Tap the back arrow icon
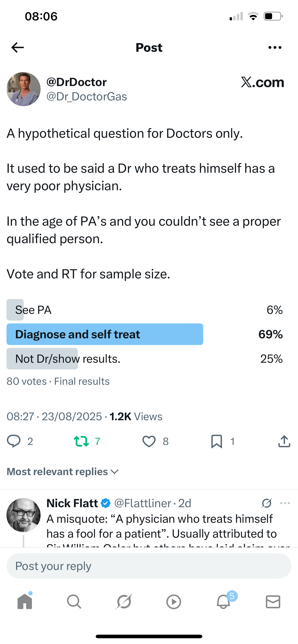Image resolution: width=298 pixels, height=644 pixels. [18, 47]
